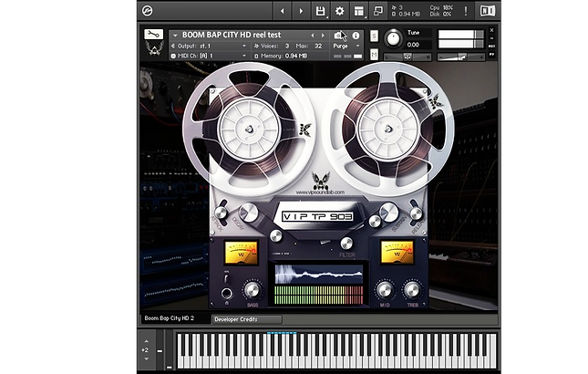This screenshot has height=374, width=588.
Task: Click the TREB EQ knob
Action: [x=412, y=290]
